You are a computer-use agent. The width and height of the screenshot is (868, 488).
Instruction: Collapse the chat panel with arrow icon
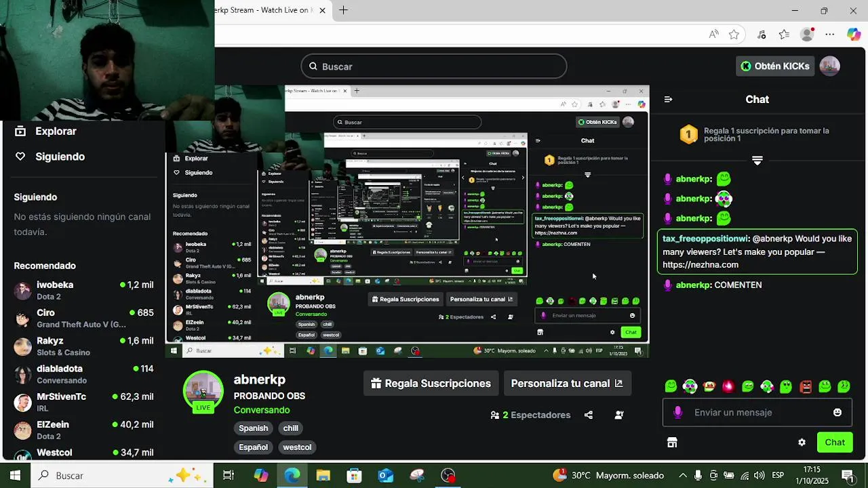pyautogui.click(x=669, y=99)
